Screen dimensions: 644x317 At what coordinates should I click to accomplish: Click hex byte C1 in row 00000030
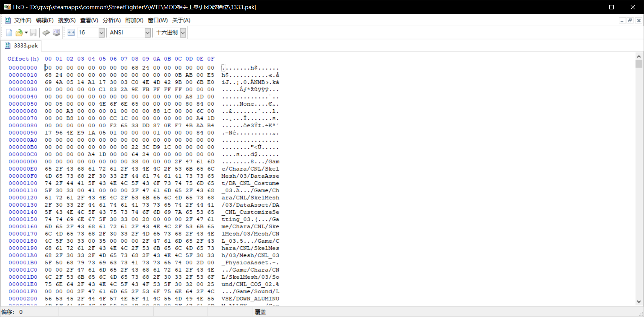click(x=102, y=89)
